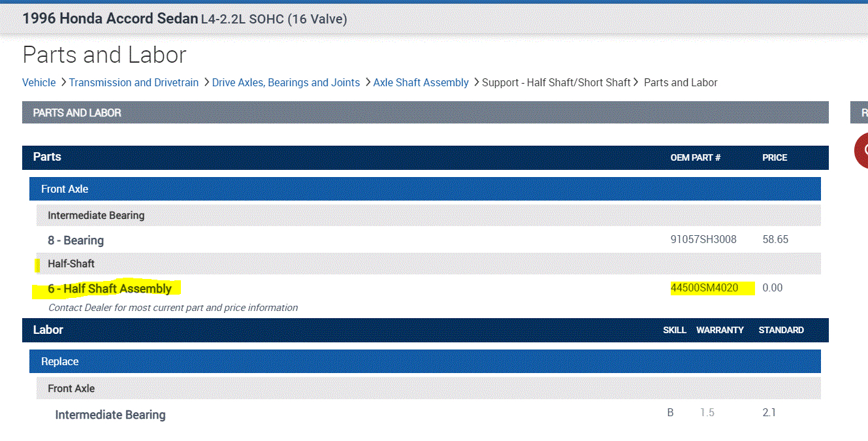
Task: Open the Axle Shaft Assembly breadcrumb link
Action: 421,82
